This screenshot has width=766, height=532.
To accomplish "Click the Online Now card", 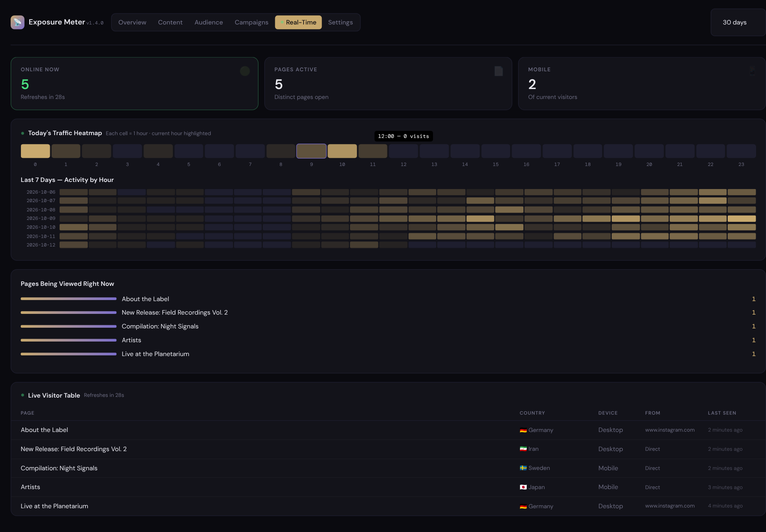I will [134, 84].
